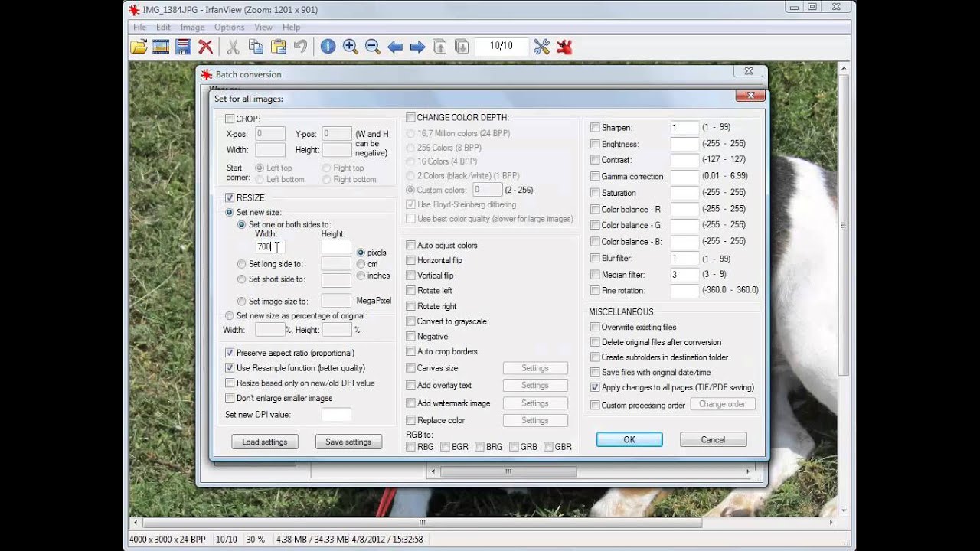Screen dimensions: 980x551
Task: Click the next page toolbar icon
Action: [462, 47]
